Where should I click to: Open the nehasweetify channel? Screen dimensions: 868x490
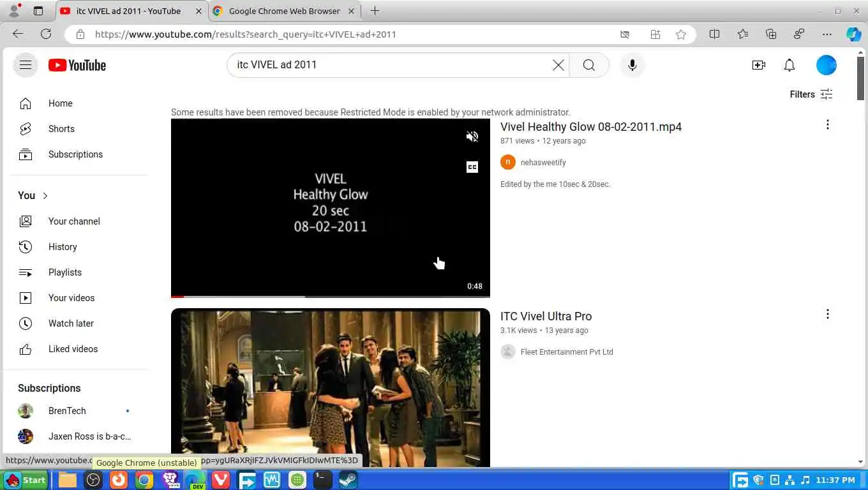(543, 163)
